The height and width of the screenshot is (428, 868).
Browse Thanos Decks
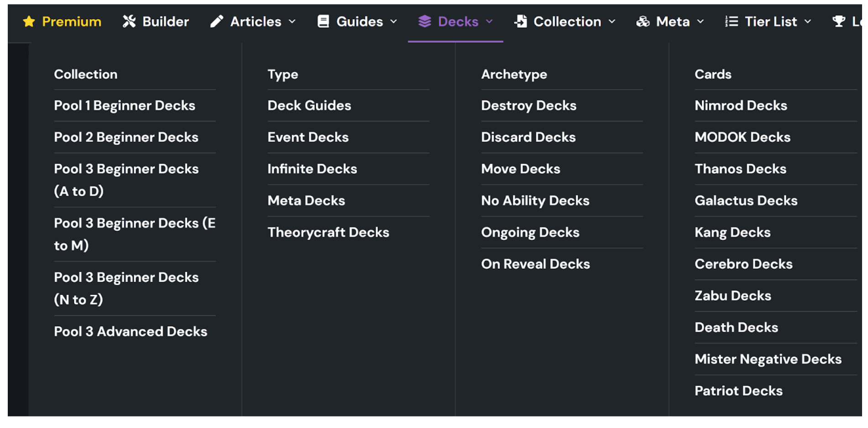(x=740, y=169)
